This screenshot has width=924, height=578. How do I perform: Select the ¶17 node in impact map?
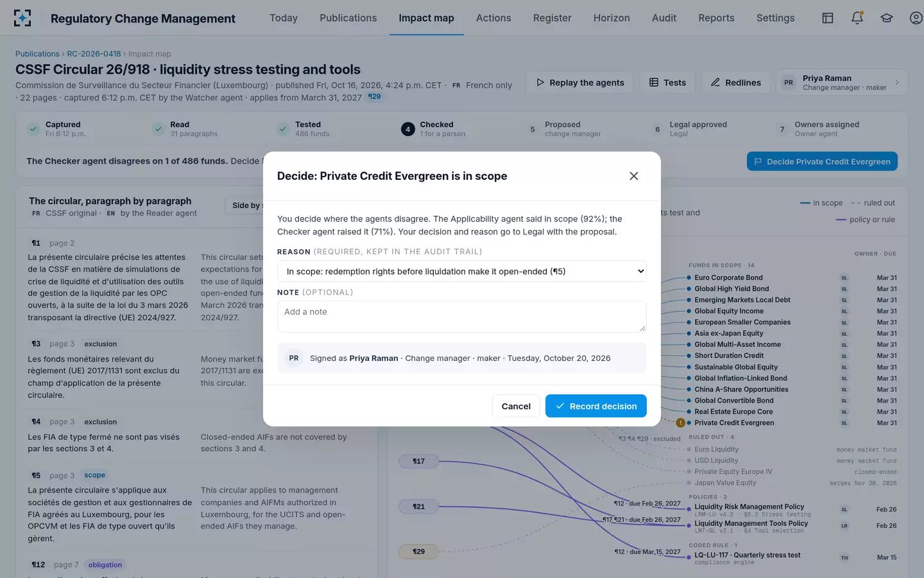(418, 461)
